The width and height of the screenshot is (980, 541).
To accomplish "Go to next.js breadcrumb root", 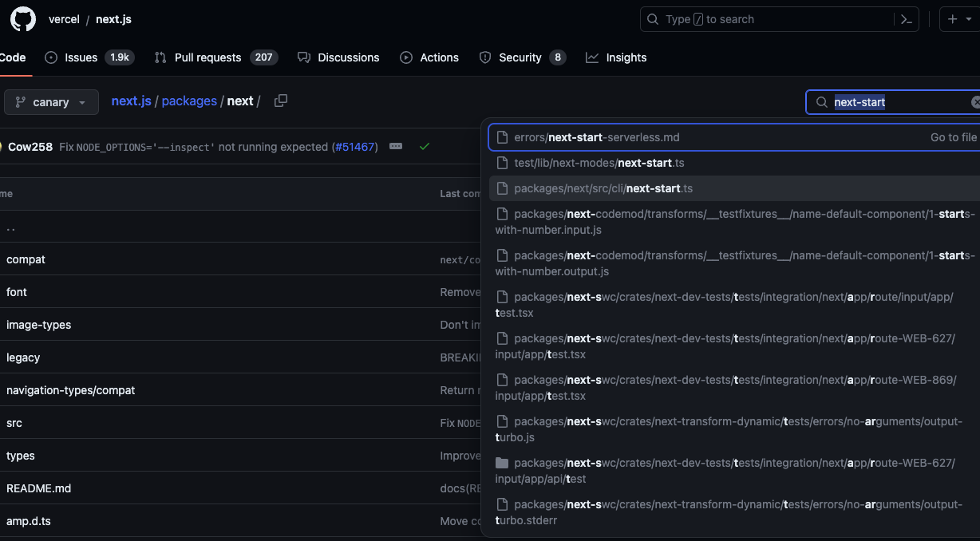I will point(131,101).
